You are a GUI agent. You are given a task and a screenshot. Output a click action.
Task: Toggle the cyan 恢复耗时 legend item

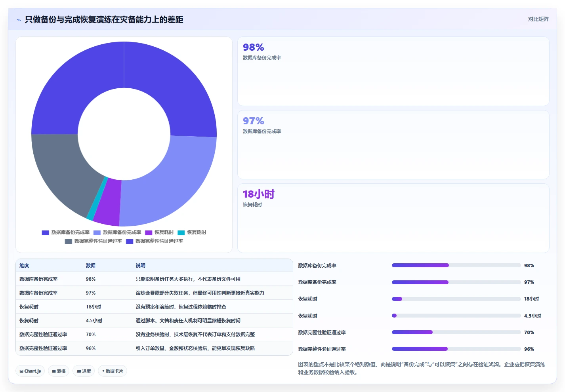point(192,232)
